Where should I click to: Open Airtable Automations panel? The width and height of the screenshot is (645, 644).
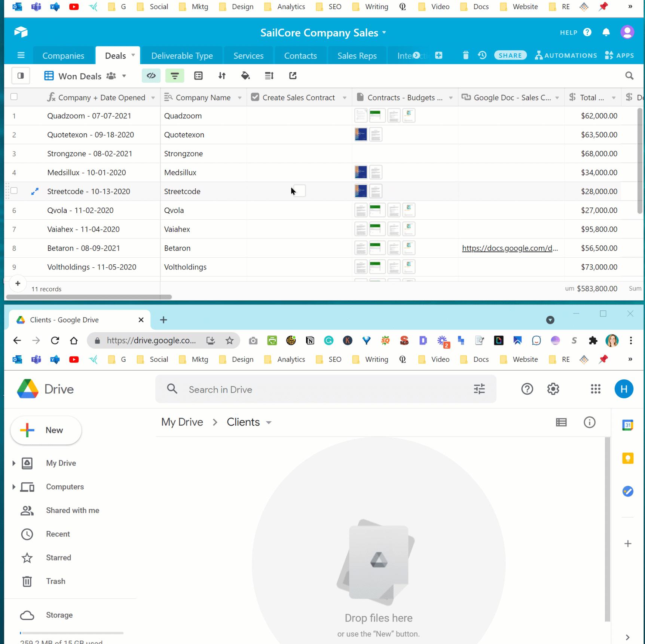click(566, 55)
